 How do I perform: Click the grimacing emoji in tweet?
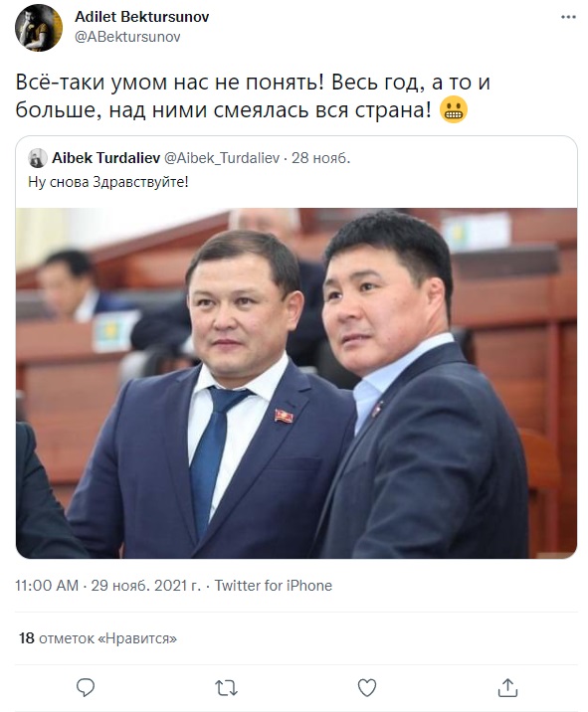tap(453, 110)
